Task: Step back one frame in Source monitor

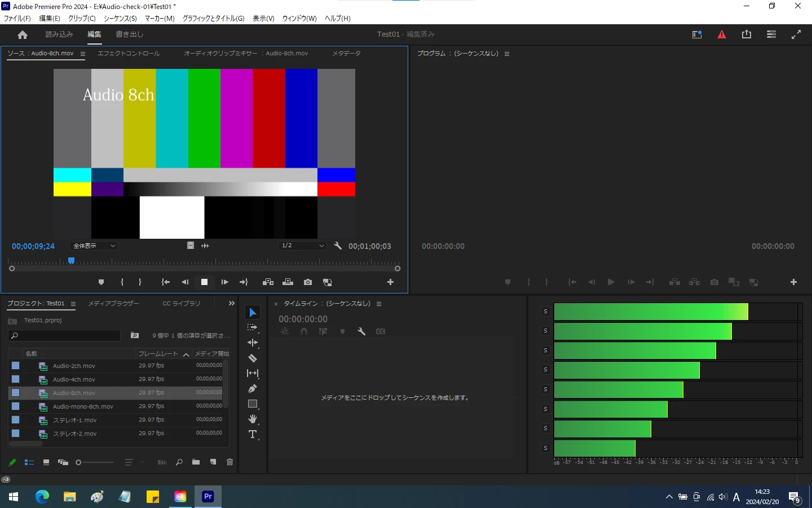Action: click(185, 282)
